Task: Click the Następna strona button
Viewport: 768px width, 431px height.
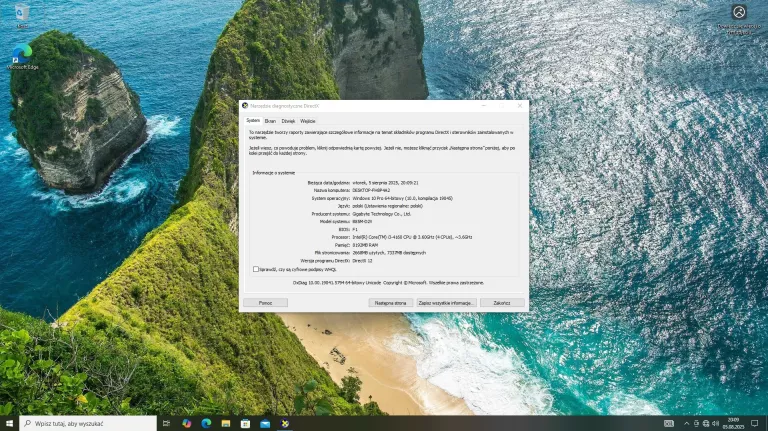Action: click(388, 302)
